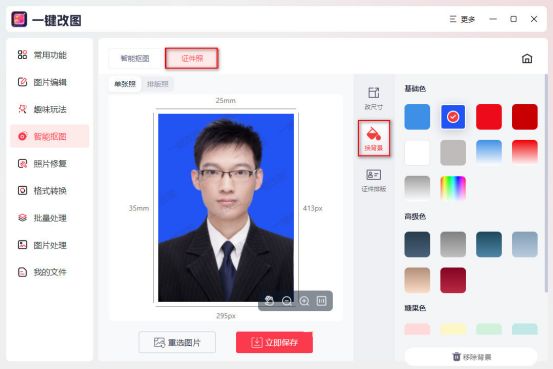Pick the solid gray basic swatch

tap(453, 153)
